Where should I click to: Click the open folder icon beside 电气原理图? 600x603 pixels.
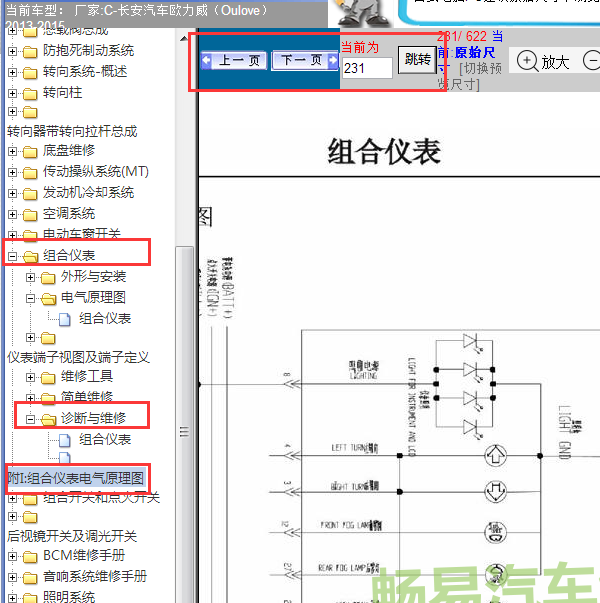48,299
